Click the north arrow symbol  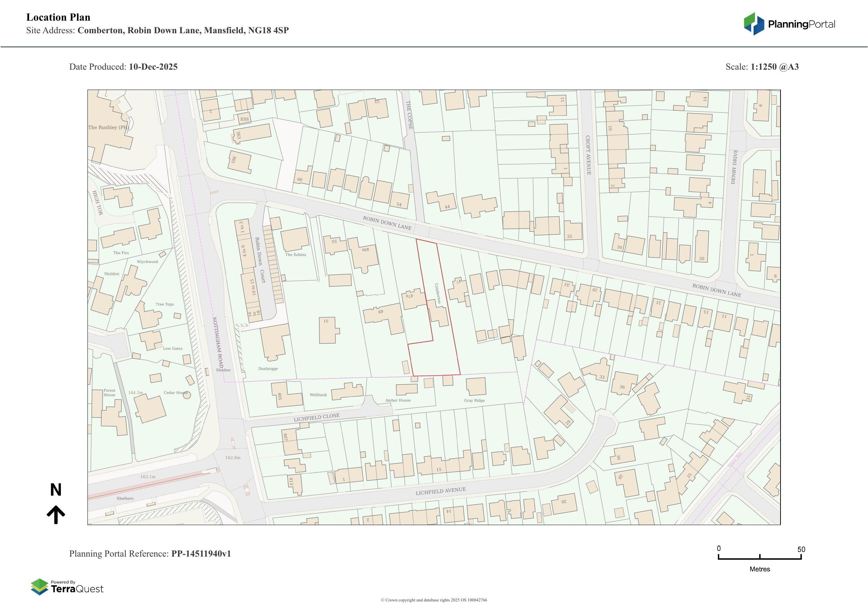(56, 515)
